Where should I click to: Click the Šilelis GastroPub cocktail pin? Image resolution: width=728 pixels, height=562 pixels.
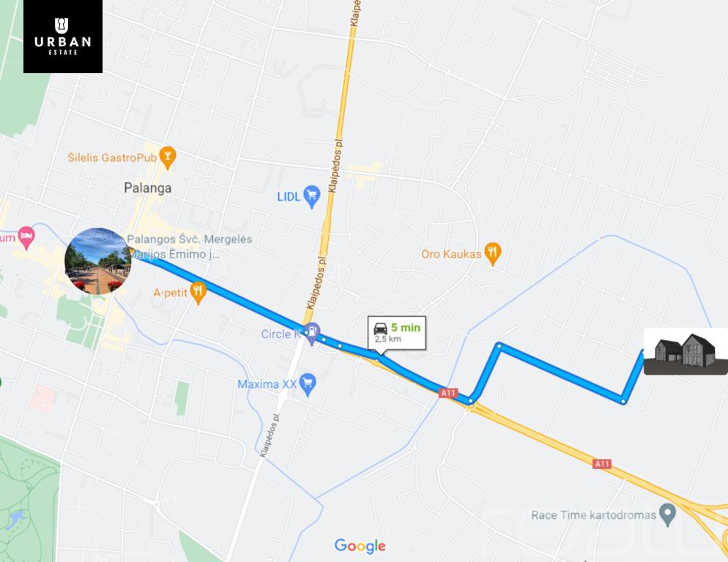pos(168,158)
